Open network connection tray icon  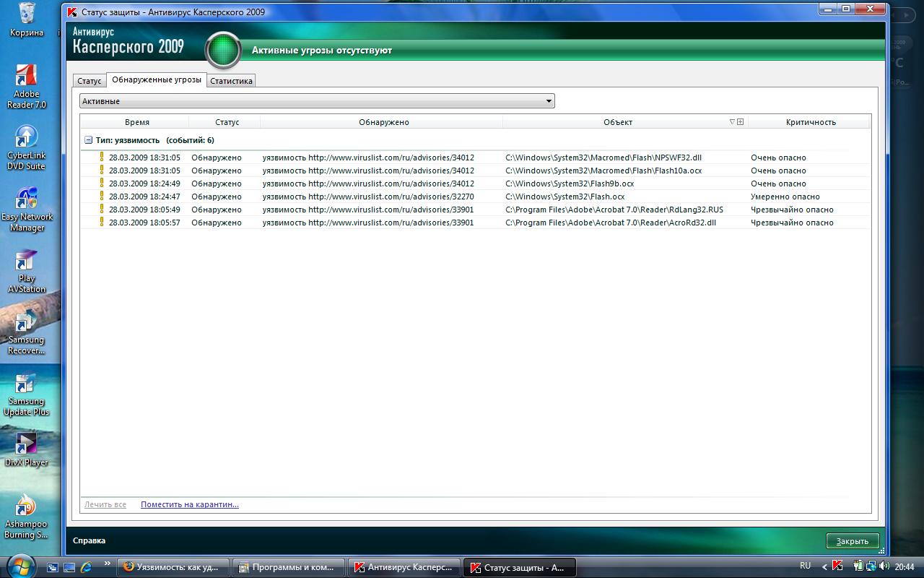871,566
